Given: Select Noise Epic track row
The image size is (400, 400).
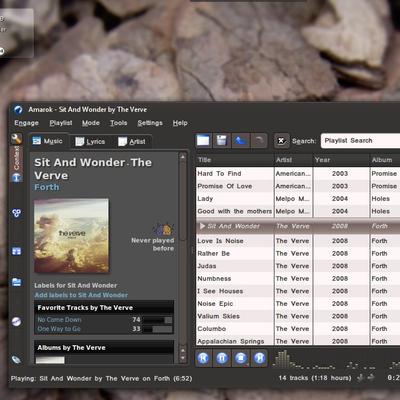Looking at the screenshot, I should coord(298,304).
